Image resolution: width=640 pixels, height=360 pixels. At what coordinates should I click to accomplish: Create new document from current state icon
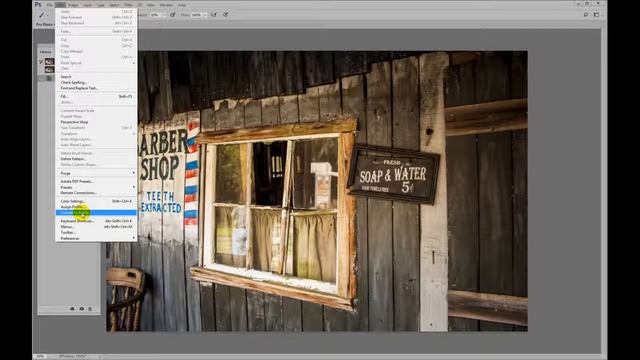[x=72, y=309]
